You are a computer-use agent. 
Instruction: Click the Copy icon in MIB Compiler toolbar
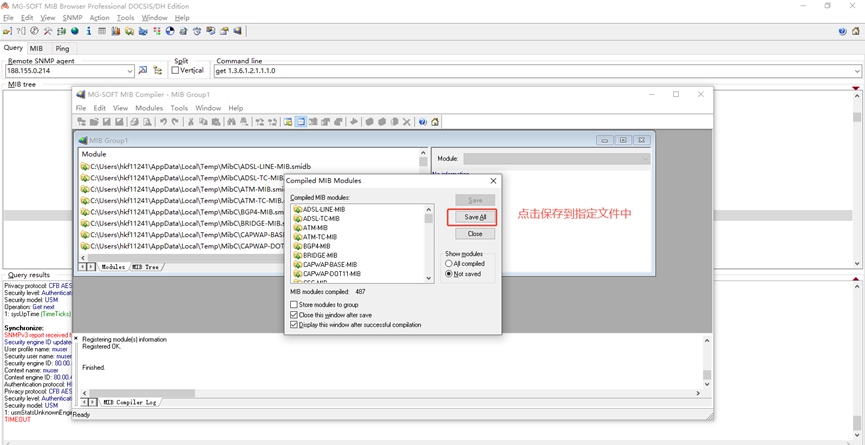(x=202, y=122)
